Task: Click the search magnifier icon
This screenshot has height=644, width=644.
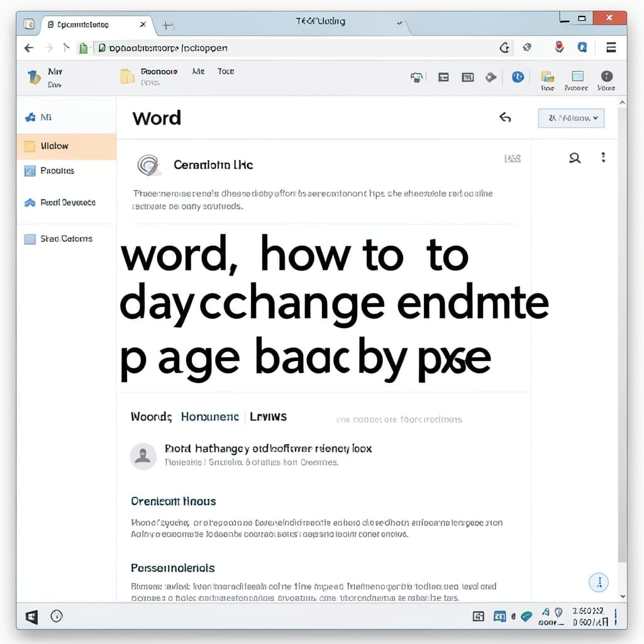Action: (575, 158)
